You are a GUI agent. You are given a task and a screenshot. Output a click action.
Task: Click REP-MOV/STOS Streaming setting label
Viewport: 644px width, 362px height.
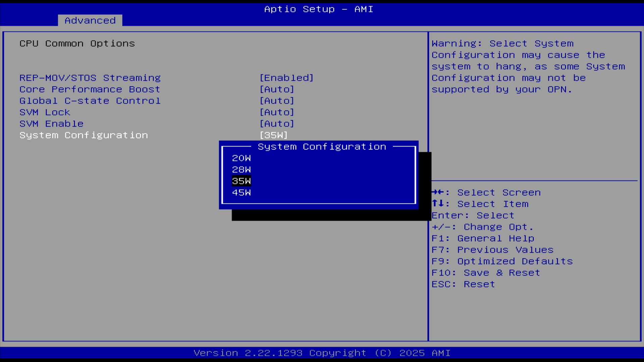(x=90, y=78)
